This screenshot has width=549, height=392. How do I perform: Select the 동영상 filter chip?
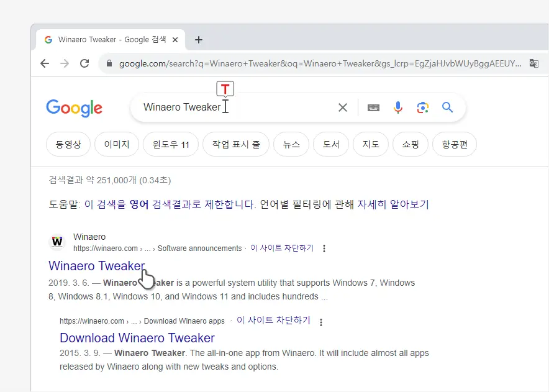click(68, 144)
